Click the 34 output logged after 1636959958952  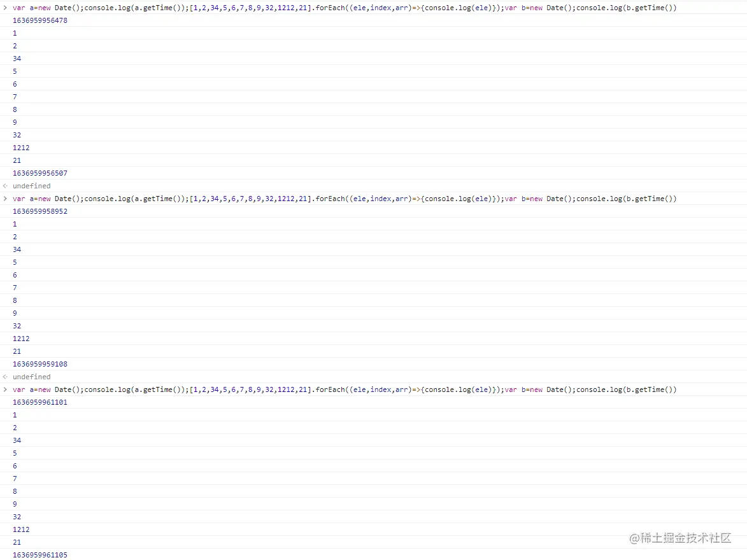pyautogui.click(x=17, y=249)
